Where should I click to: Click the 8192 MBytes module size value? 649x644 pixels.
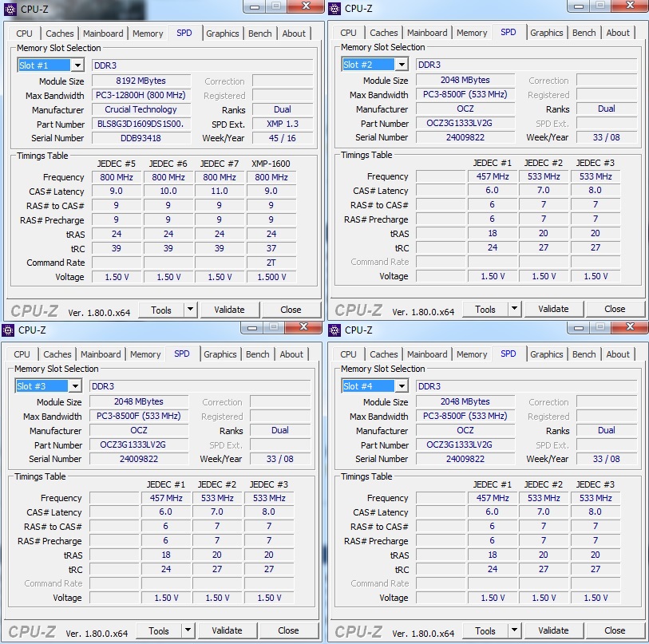tap(141, 81)
